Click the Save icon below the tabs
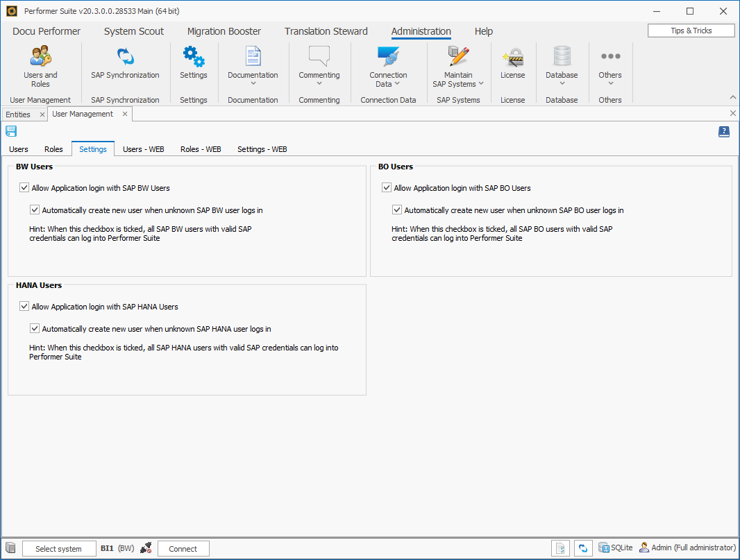Image resolution: width=740 pixels, height=560 pixels. coord(10,131)
